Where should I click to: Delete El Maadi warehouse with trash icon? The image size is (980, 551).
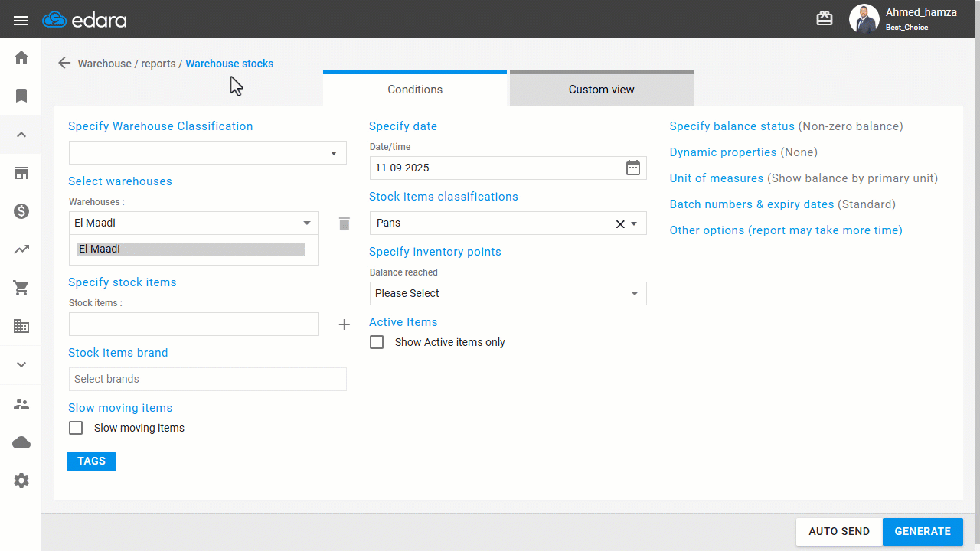[345, 223]
